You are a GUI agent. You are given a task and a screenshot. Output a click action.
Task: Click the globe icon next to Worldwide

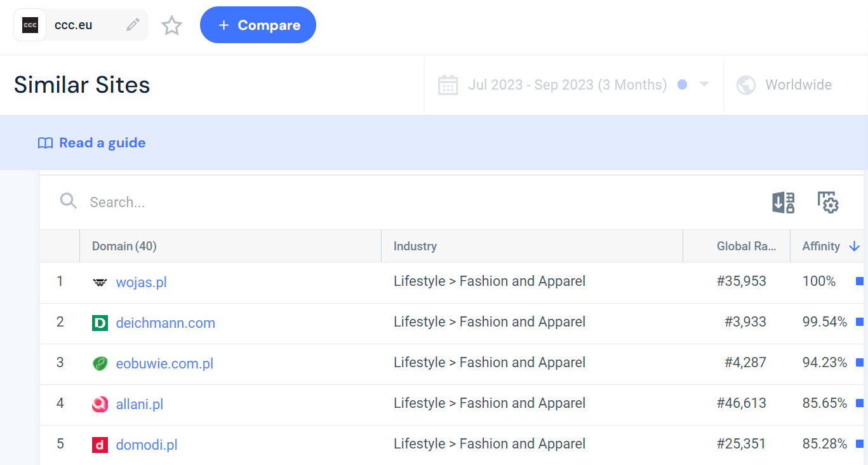(746, 85)
